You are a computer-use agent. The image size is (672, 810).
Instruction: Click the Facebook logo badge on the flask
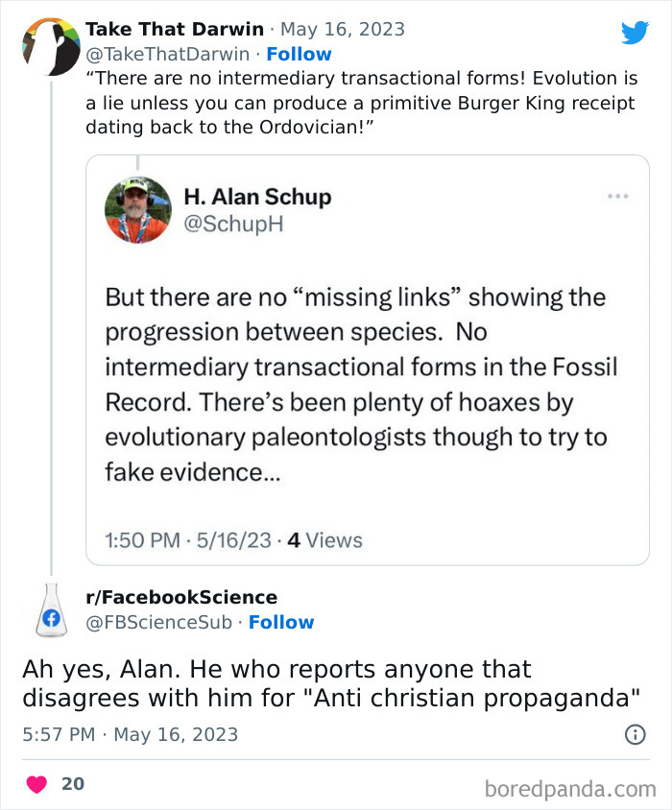pyautogui.click(x=53, y=615)
